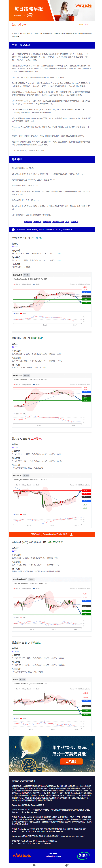Click the WeTrade logo in the header
Viewport: 102px width, 868px height.
[84, 6]
